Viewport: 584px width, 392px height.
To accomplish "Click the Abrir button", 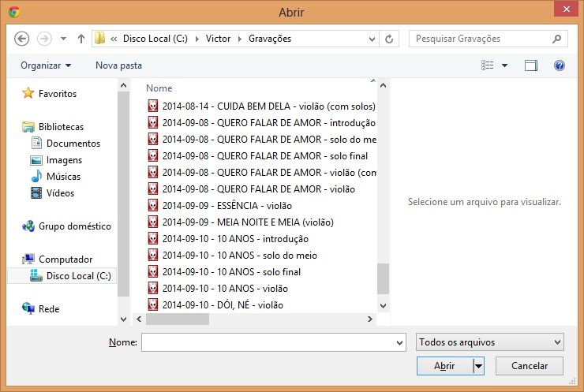I will tap(444, 366).
